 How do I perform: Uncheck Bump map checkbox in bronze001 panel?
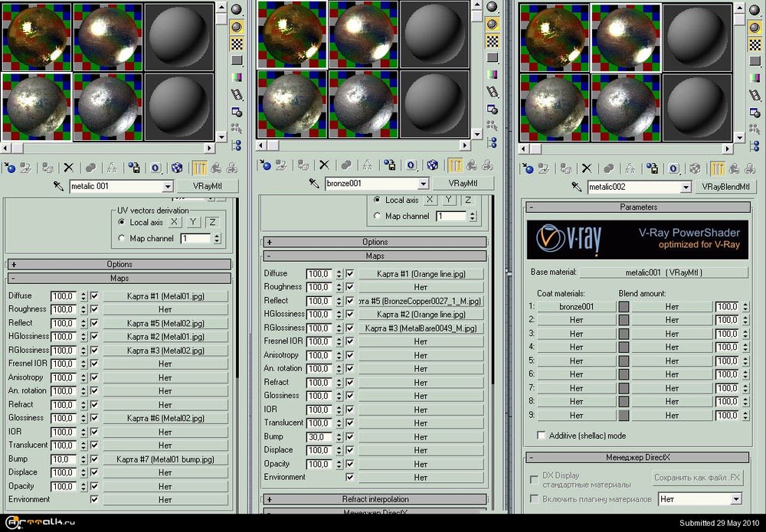350,437
